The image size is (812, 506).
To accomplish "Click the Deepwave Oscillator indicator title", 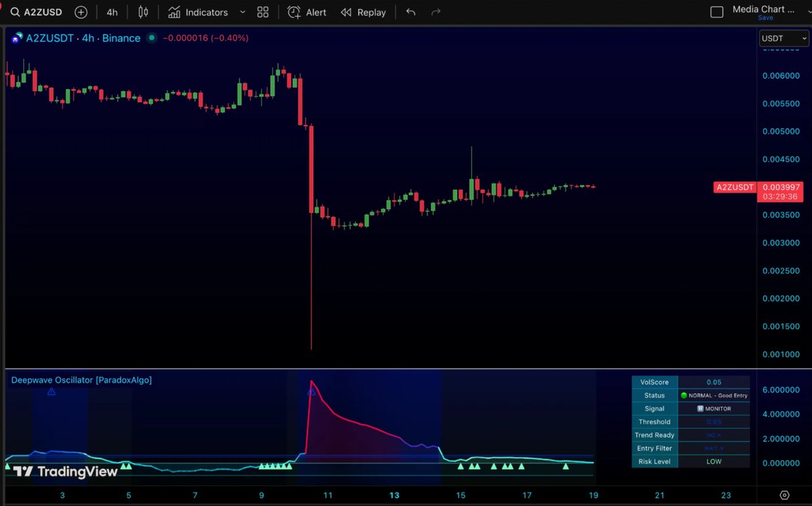I will [82, 380].
